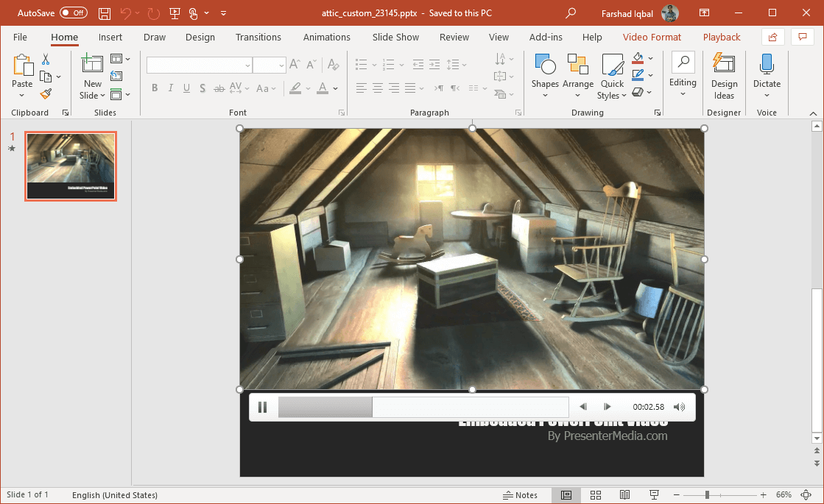Expand the Arrange dropdown
The image size is (824, 504).
pos(578,76)
